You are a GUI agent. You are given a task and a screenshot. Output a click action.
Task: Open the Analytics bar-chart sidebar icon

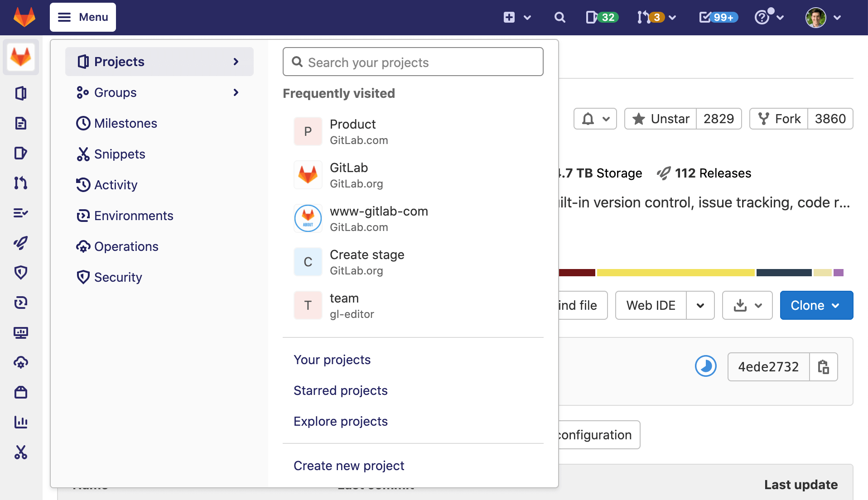[x=21, y=422]
